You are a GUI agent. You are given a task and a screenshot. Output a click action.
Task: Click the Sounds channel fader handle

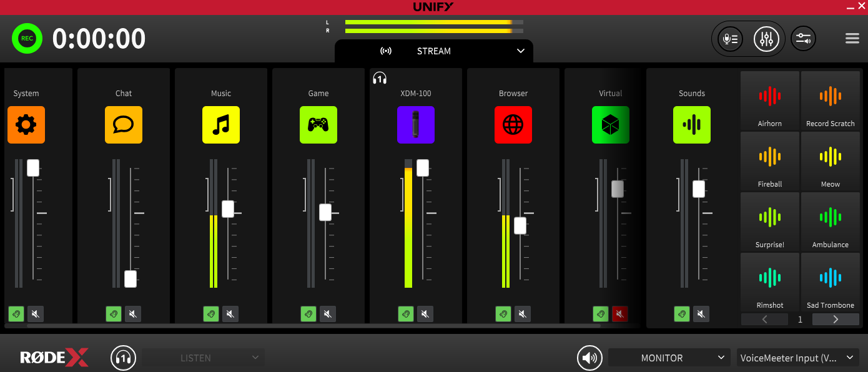pos(699,189)
